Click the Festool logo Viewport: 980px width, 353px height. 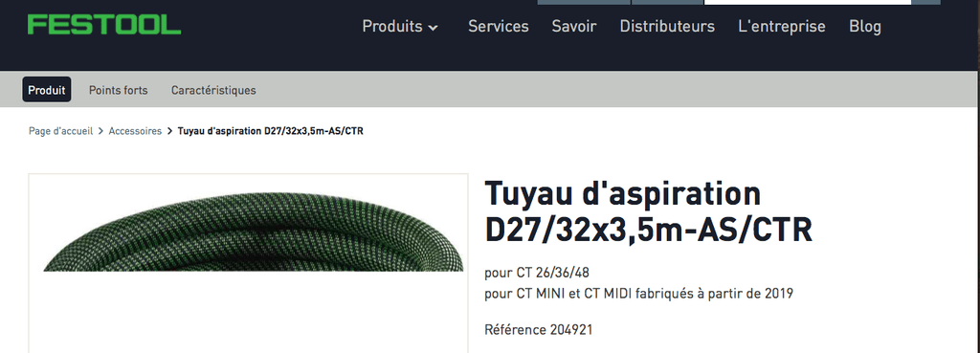point(104,25)
